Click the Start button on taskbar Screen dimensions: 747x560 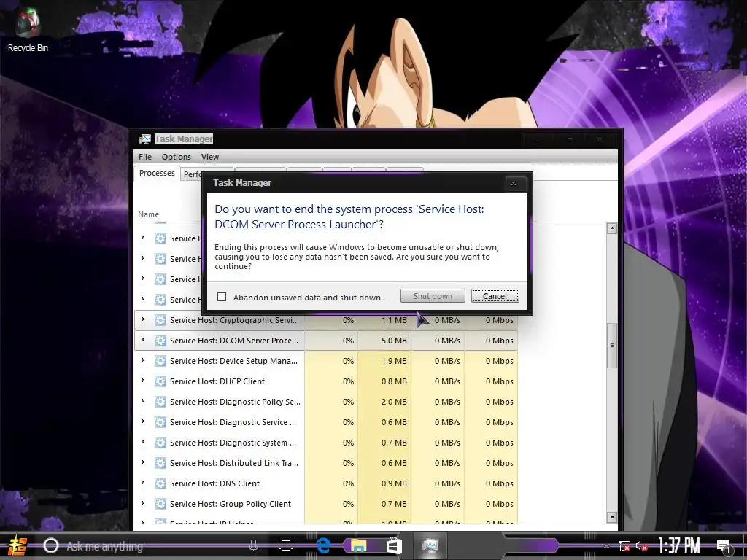click(x=17, y=545)
